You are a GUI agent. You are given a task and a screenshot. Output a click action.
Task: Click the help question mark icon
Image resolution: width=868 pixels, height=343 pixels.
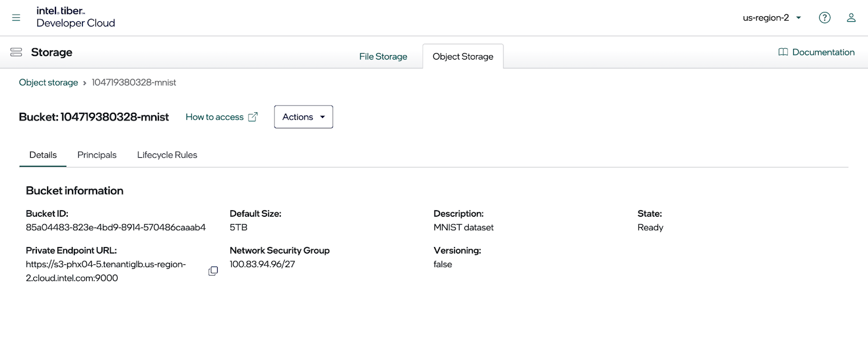tap(824, 18)
